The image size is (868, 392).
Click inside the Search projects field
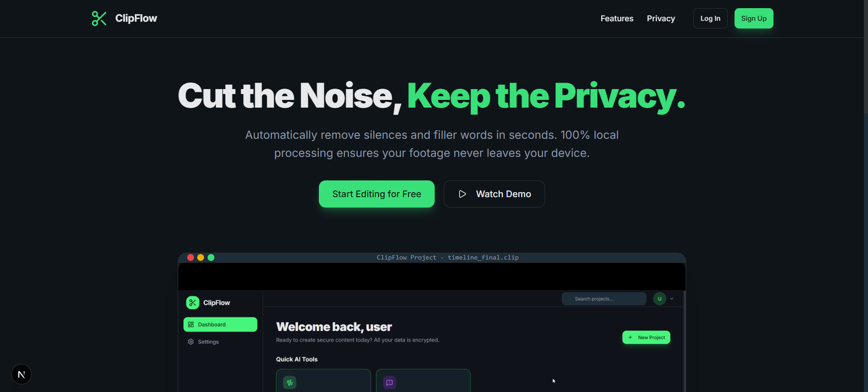coord(604,299)
